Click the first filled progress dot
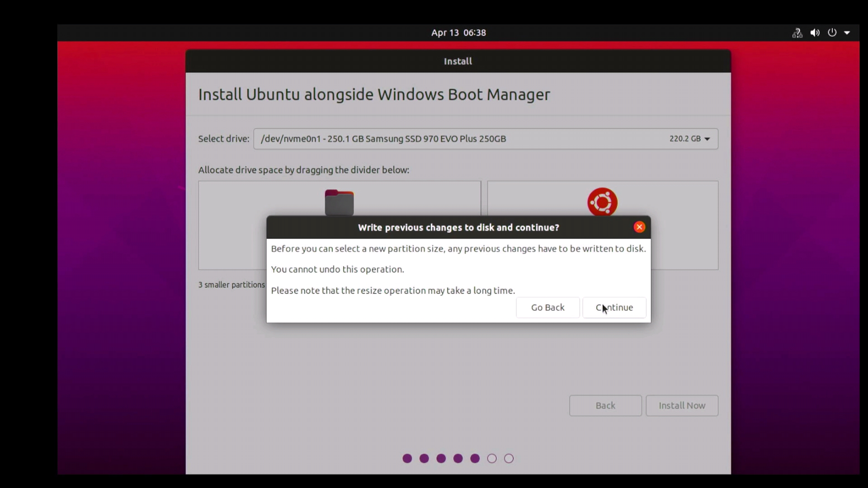Viewport: 868px width, 488px height. click(x=407, y=459)
